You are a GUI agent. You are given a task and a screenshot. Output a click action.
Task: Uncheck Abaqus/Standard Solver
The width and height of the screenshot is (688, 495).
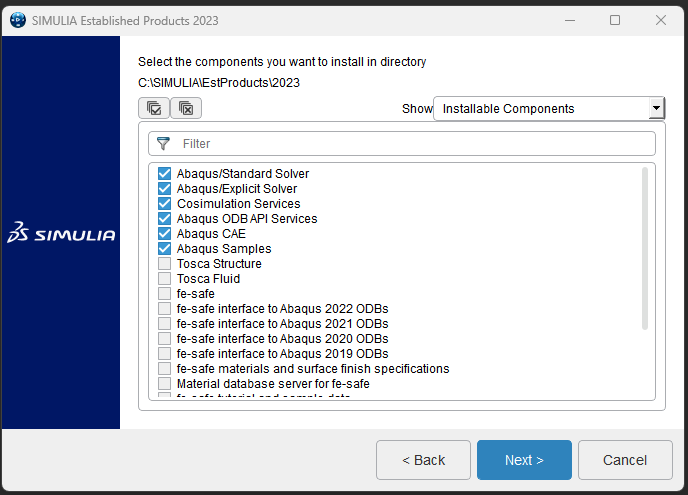click(165, 173)
